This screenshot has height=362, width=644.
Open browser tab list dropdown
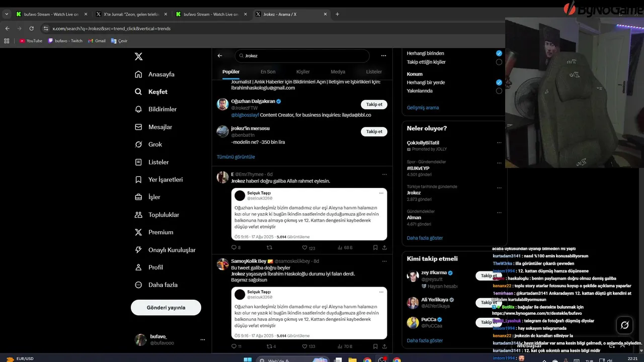(x=7, y=14)
